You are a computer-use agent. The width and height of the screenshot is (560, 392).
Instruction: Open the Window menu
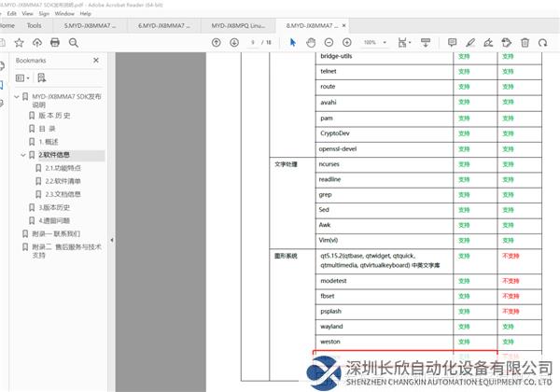pos(64,14)
